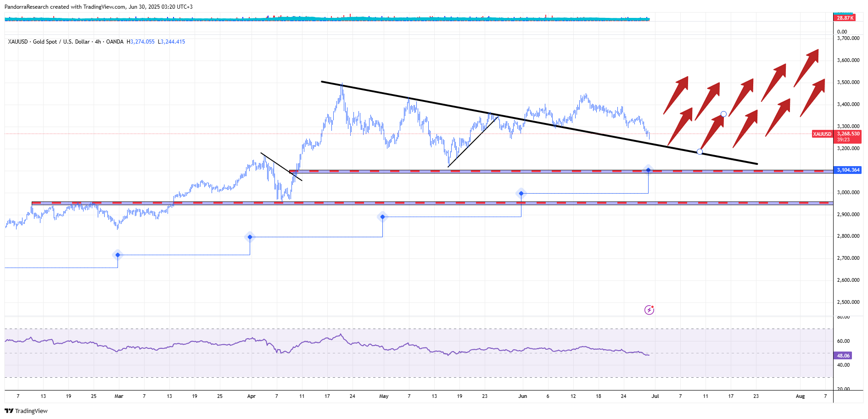
Task: Click the Mar label on time axis
Action: click(119, 396)
